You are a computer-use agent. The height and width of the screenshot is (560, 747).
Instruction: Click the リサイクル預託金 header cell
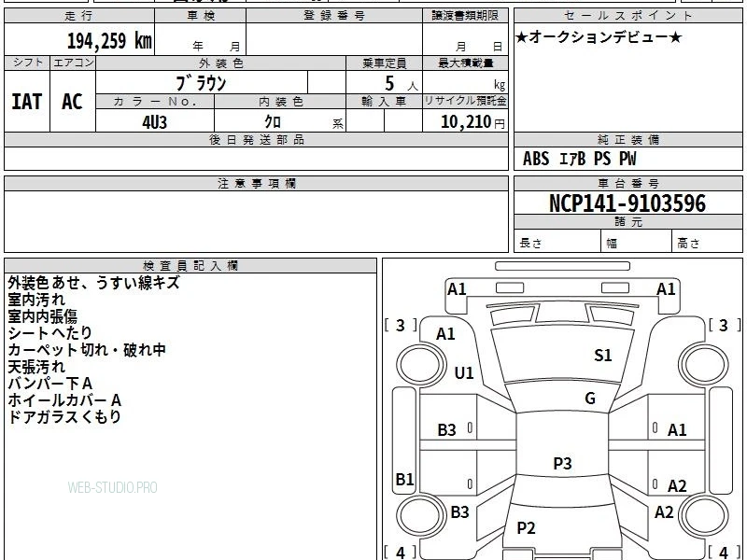point(465,102)
